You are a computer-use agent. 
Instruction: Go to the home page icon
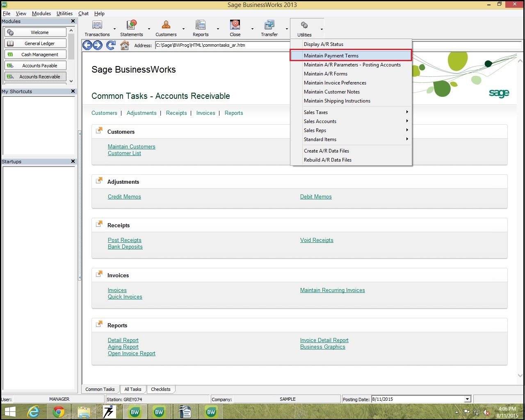(125, 45)
